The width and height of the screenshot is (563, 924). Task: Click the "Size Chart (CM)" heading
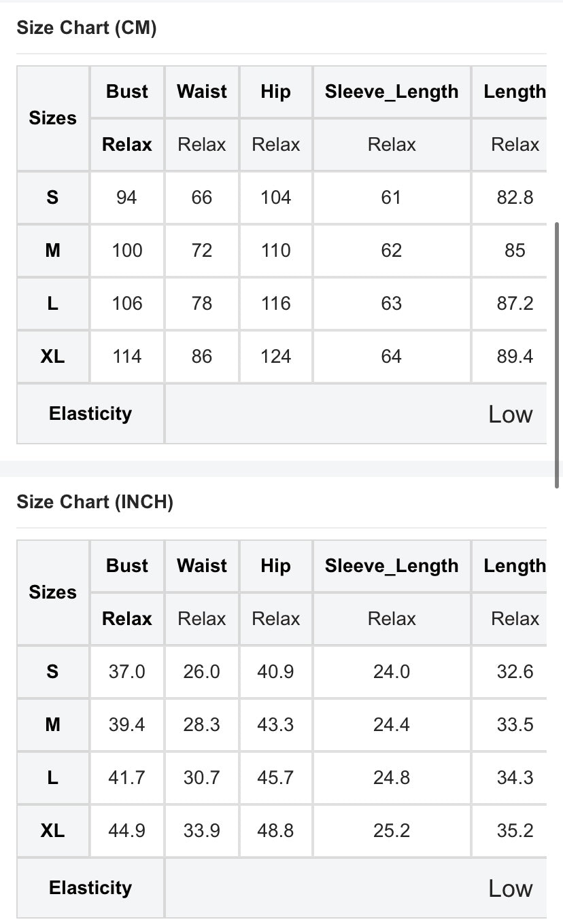(x=86, y=28)
